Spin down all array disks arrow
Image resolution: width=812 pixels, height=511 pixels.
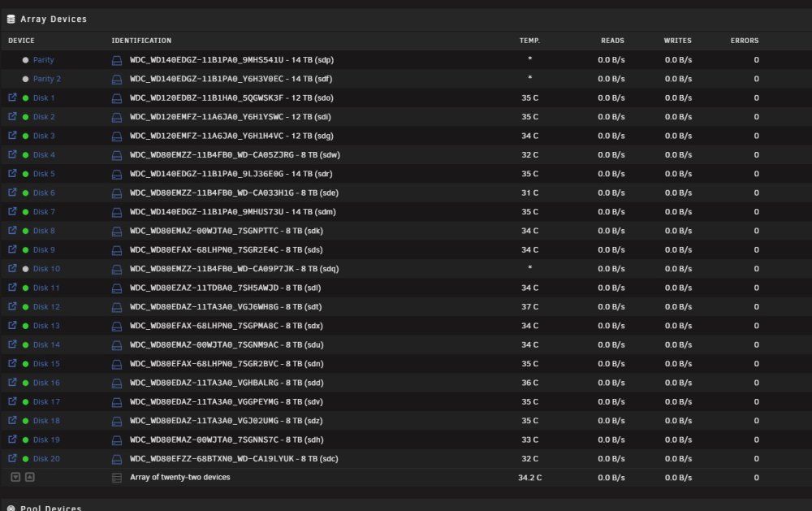point(15,477)
